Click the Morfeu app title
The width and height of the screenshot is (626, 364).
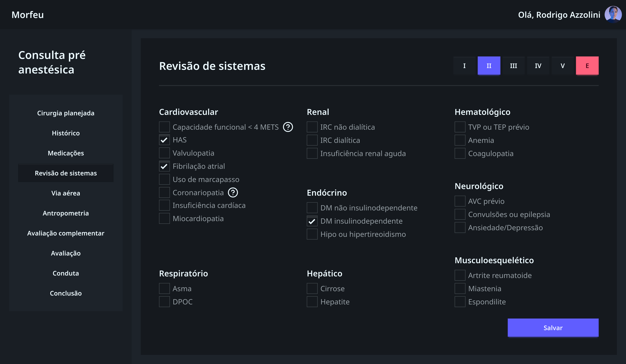pos(27,14)
